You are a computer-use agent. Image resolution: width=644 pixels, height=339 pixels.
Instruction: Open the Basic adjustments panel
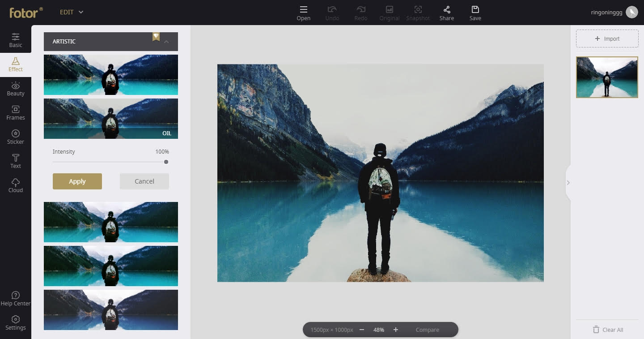16,40
